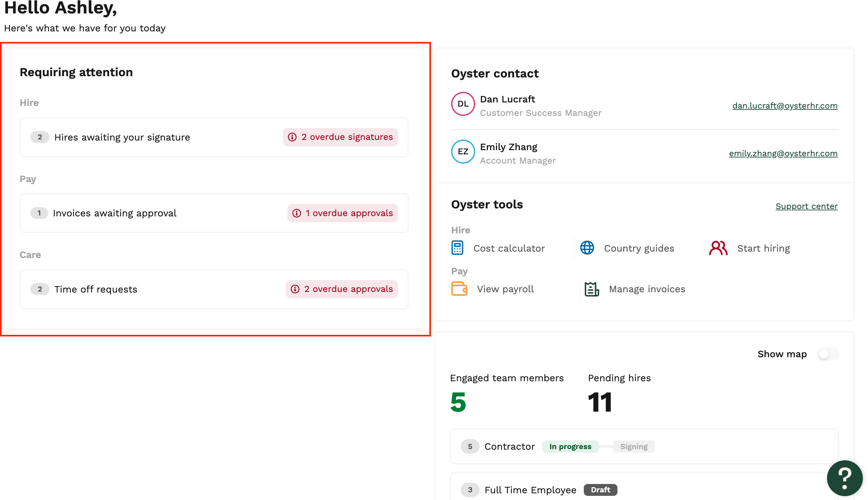
Task: Open the Country guides label
Action: [x=639, y=248]
